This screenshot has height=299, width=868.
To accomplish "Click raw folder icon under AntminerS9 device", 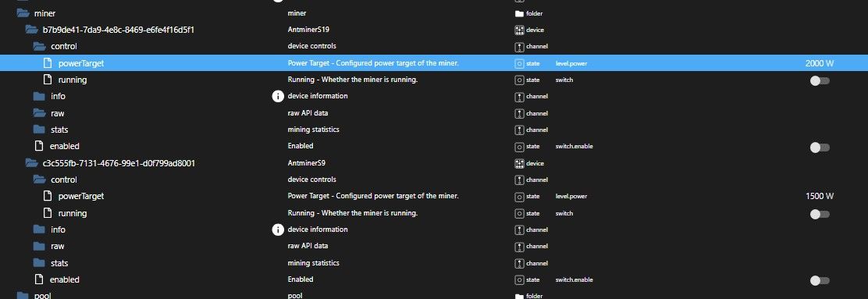I will pos(39,246).
